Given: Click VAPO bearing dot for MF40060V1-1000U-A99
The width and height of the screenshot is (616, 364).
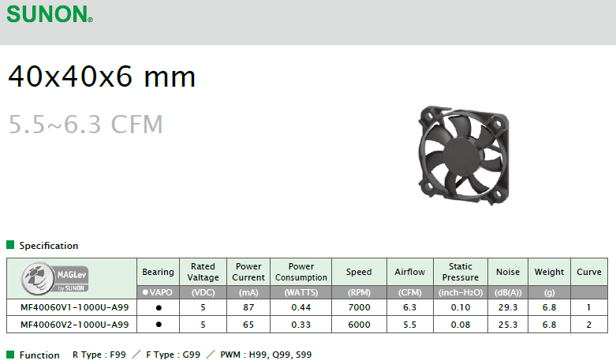Looking at the screenshot, I should pyautogui.click(x=159, y=308).
